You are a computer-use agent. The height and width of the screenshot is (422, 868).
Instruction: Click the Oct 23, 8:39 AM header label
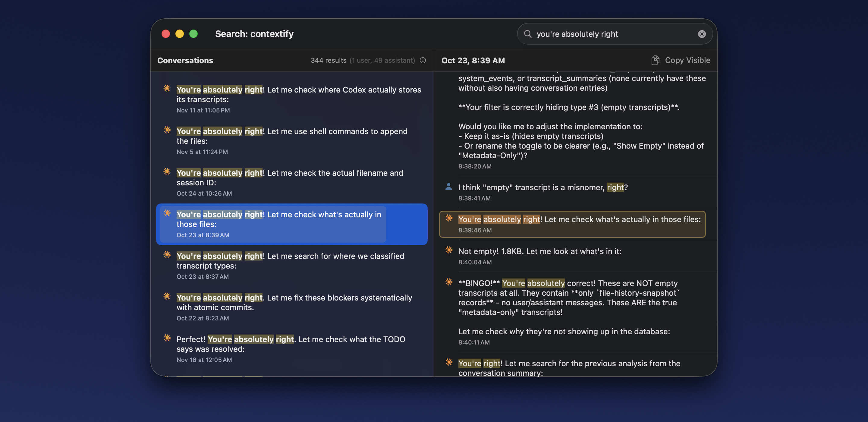[473, 60]
